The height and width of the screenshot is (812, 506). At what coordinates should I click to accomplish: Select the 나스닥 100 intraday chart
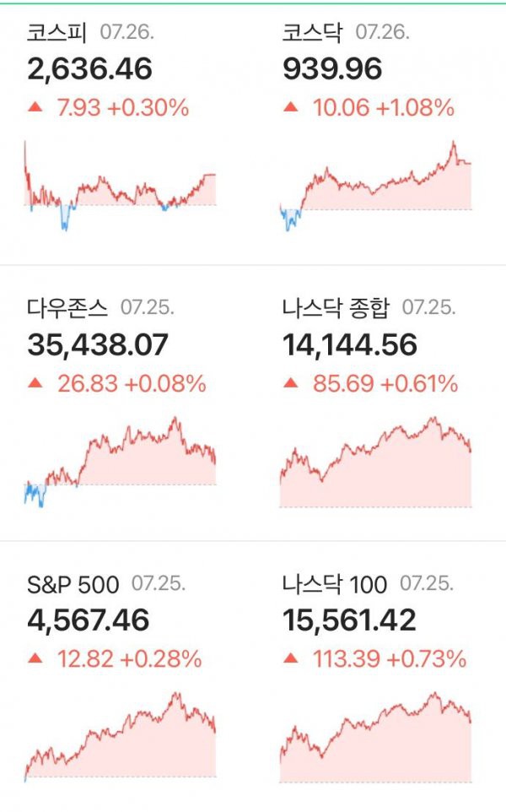pyautogui.click(x=375, y=737)
